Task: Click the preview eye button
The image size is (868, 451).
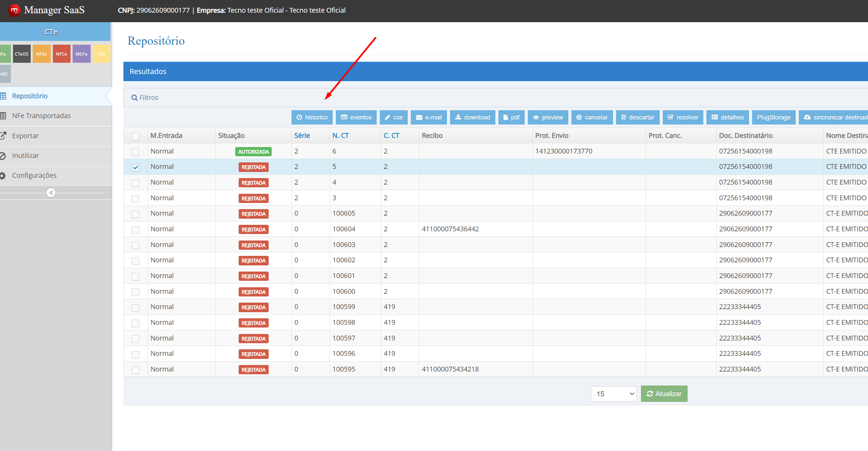Action: pos(548,117)
